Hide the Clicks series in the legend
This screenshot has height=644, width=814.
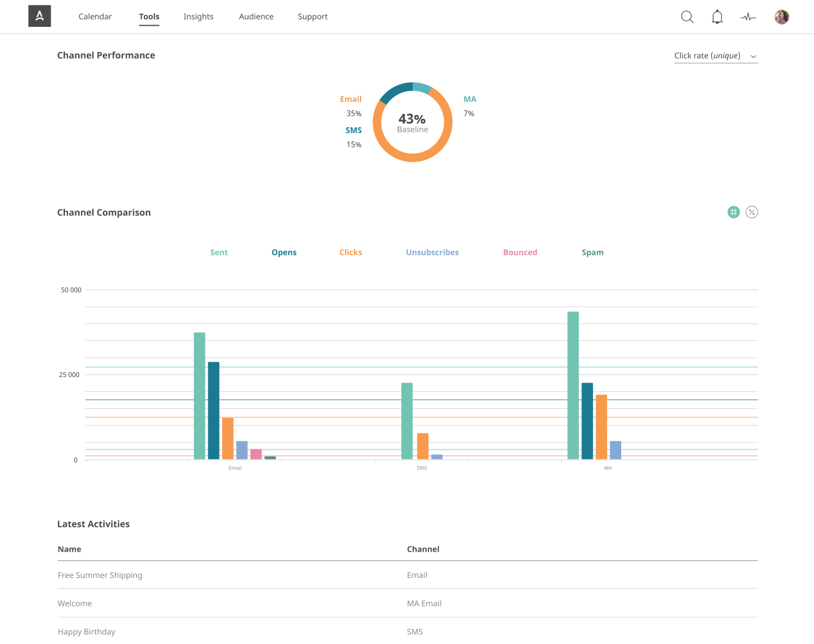351,252
